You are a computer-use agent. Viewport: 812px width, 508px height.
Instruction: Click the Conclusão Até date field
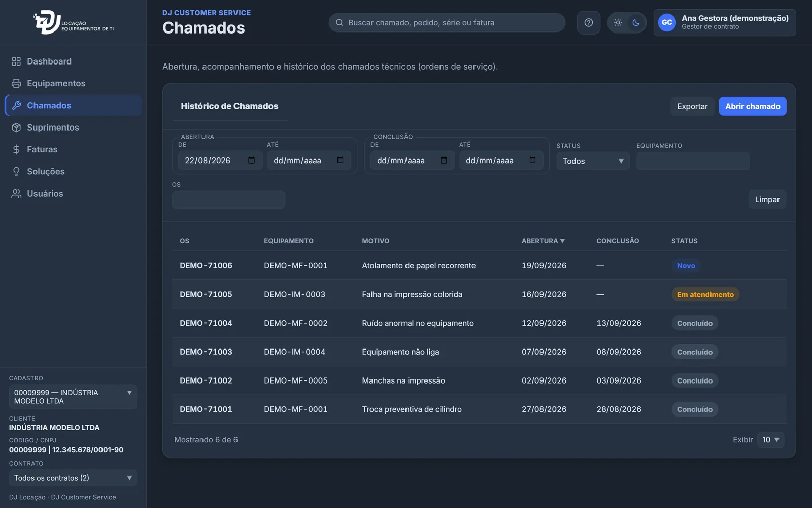tap(501, 161)
